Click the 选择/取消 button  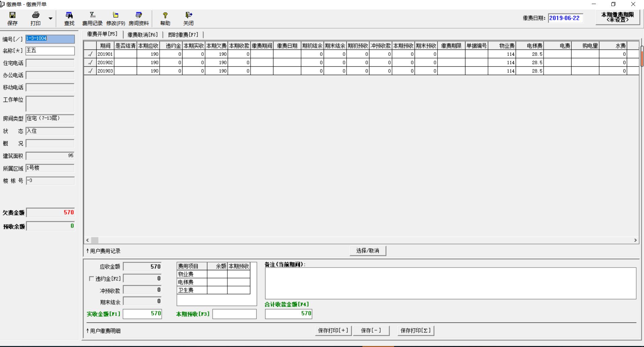pyautogui.click(x=368, y=251)
